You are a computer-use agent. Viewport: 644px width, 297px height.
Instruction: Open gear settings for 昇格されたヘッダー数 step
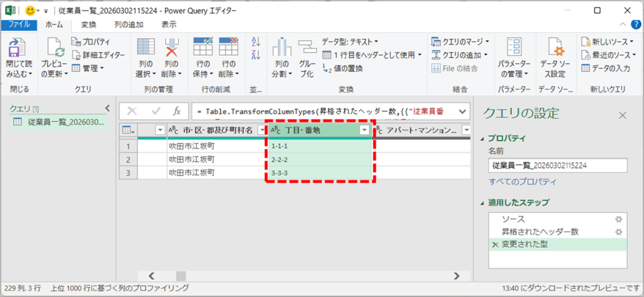(x=619, y=232)
